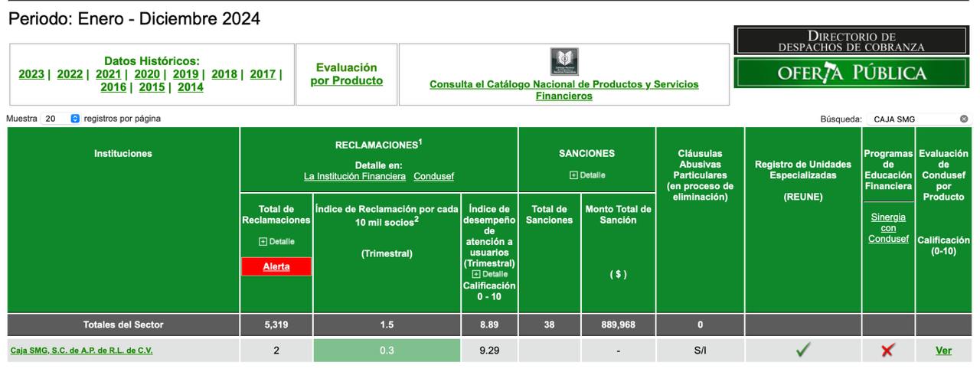This screenshot has height=372, width=980.
Task: Click Ver link for Caja SMG evaluation
Action: (x=943, y=351)
